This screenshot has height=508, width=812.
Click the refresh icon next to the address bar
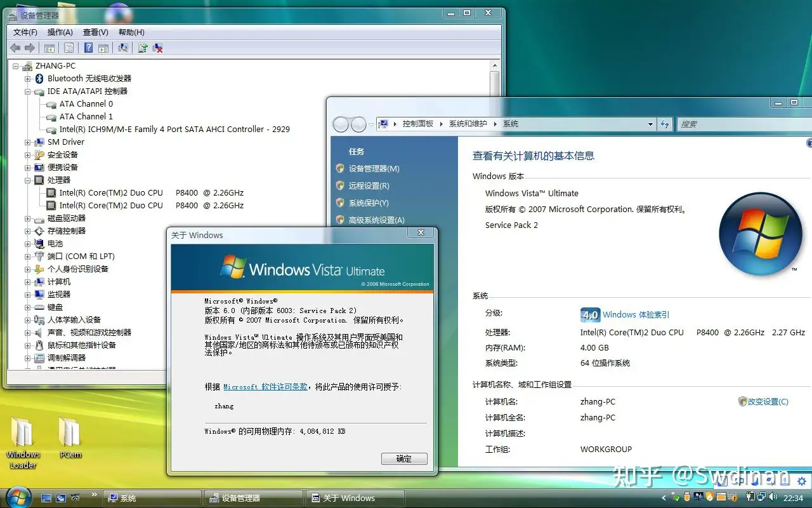[x=665, y=124]
